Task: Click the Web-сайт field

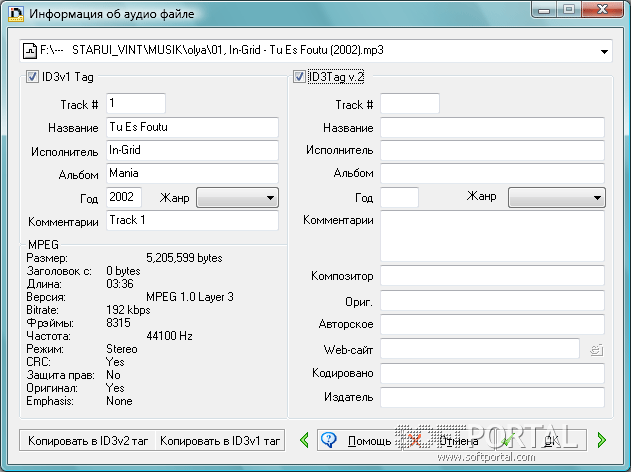Action: (480, 348)
